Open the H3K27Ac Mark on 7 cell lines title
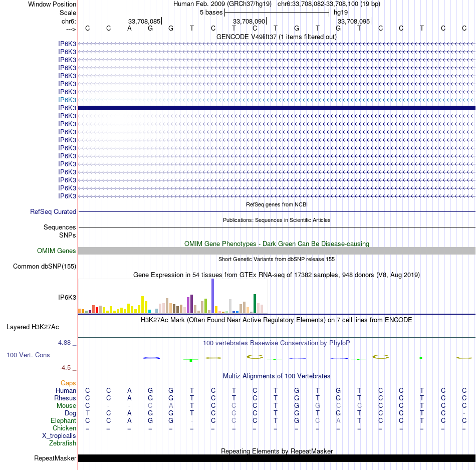This screenshot has width=476, height=470. (277, 320)
